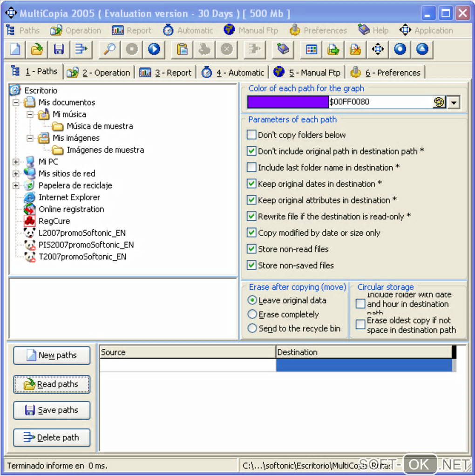Click the floppy disk save toolbar icon
475x476 pixels.
pyautogui.click(x=59, y=49)
